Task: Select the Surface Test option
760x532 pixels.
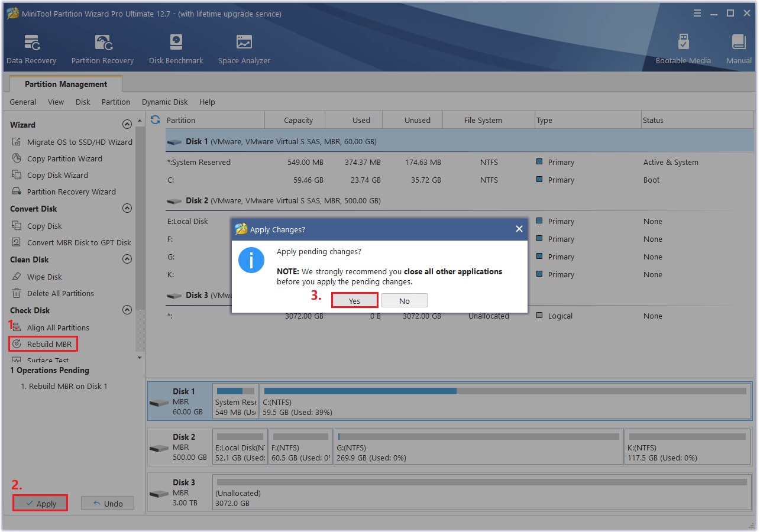Action: 48,361
